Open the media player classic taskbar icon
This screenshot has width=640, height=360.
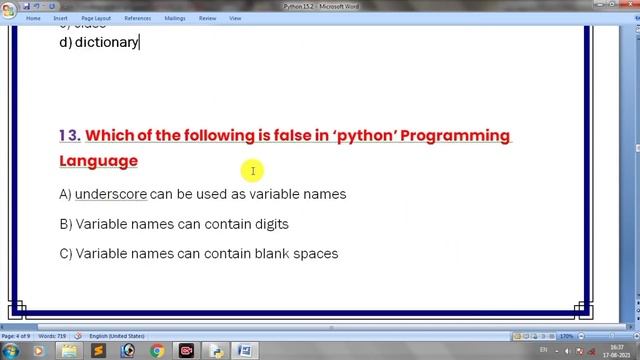tap(128, 351)
